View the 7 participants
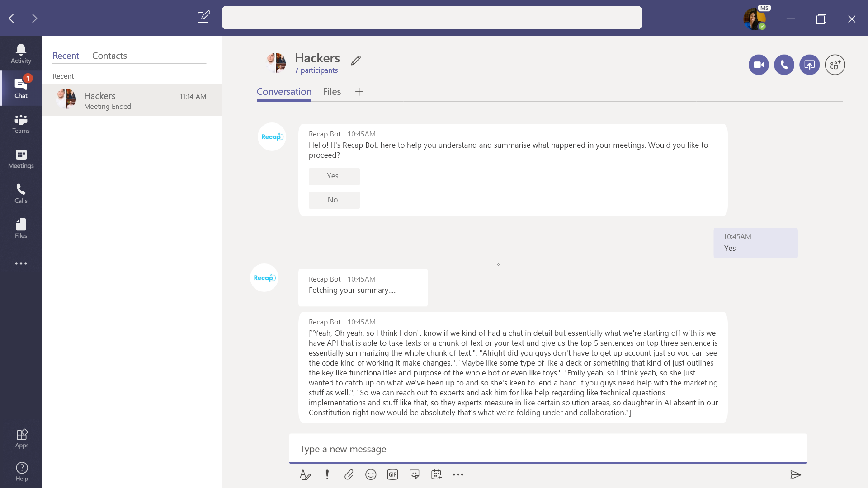Image resolution: width=868 pixels, height=488 pixels. click(x=316, y=70)
